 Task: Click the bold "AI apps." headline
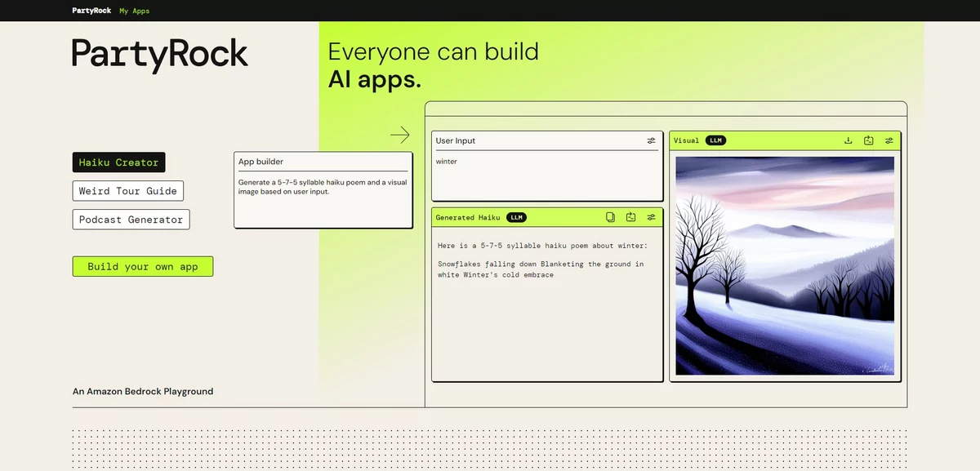pyautogui.click(x=375, y=79)
